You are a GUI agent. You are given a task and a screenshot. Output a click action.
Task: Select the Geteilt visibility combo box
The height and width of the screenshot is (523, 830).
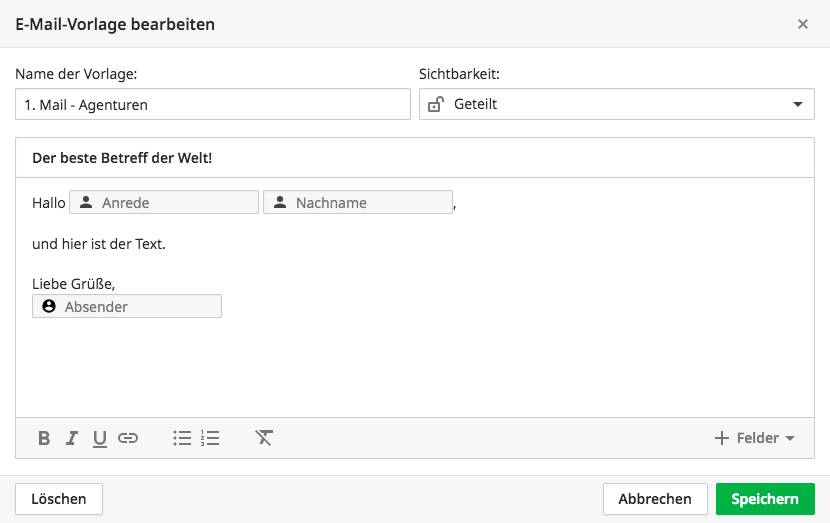coord(617,104)
